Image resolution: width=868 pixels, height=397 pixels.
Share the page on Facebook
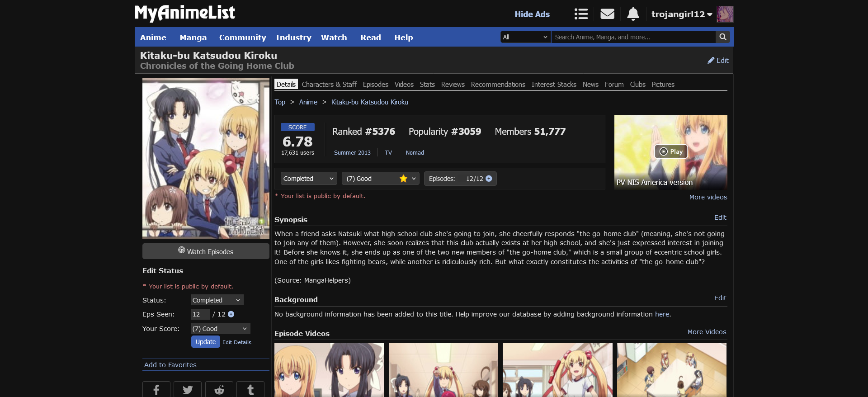[156, 390]
